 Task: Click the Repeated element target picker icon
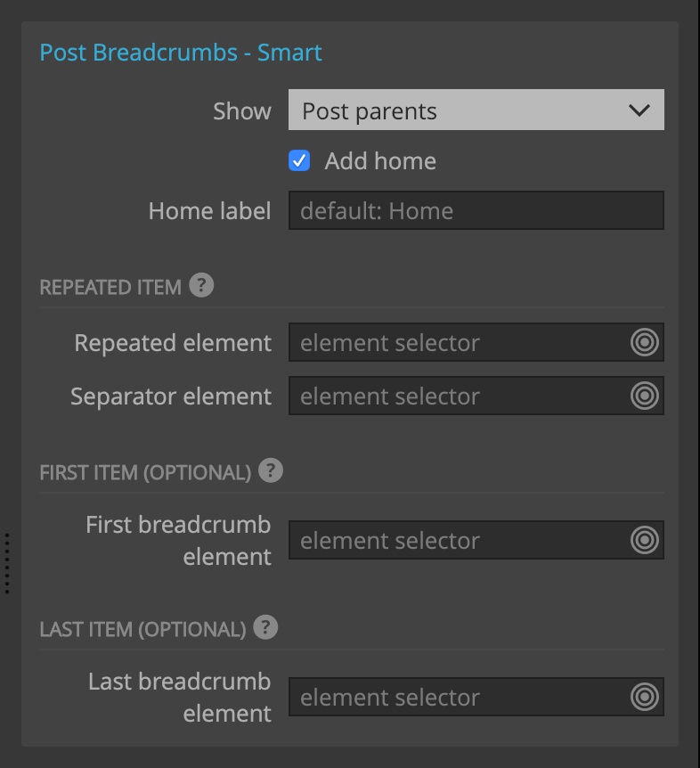pos(644,342)
